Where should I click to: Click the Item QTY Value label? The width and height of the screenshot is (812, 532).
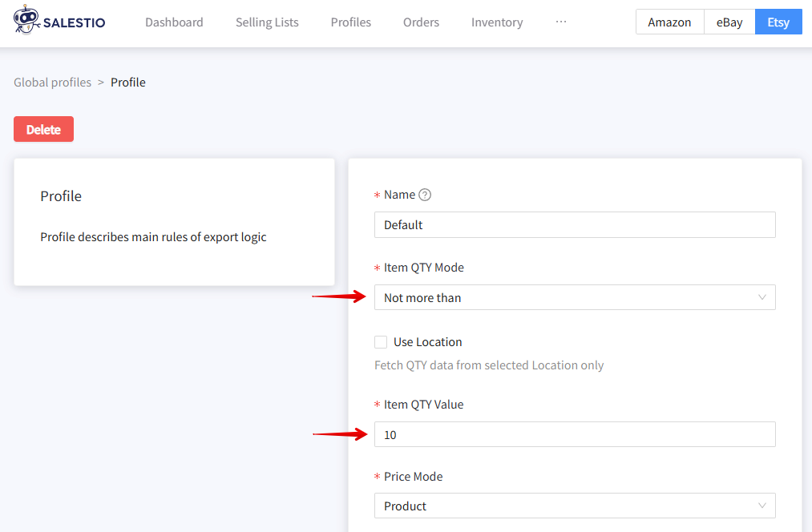[423, 405]
